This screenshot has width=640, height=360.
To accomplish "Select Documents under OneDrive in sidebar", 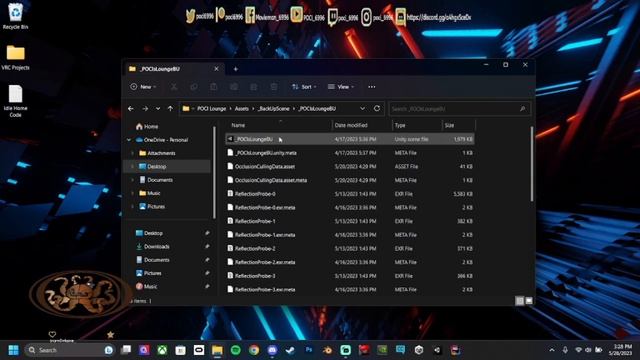I will tap(156, 180).
